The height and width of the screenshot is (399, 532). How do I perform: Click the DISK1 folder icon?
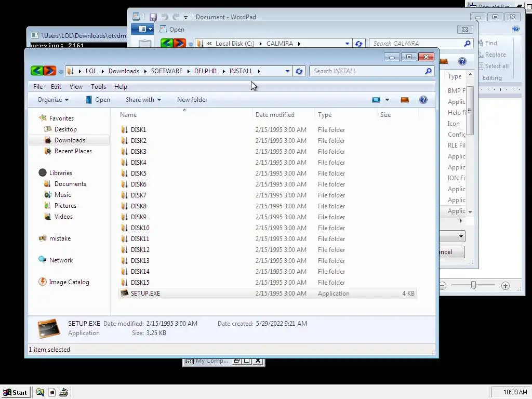point(125,129)
